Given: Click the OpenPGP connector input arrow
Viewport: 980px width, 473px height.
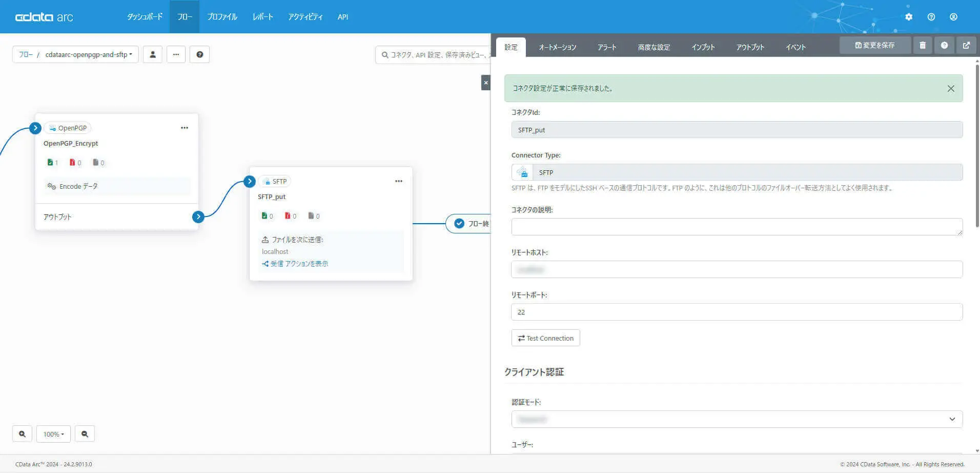Looking at the screenshot, I should click(x=35, y=128).
